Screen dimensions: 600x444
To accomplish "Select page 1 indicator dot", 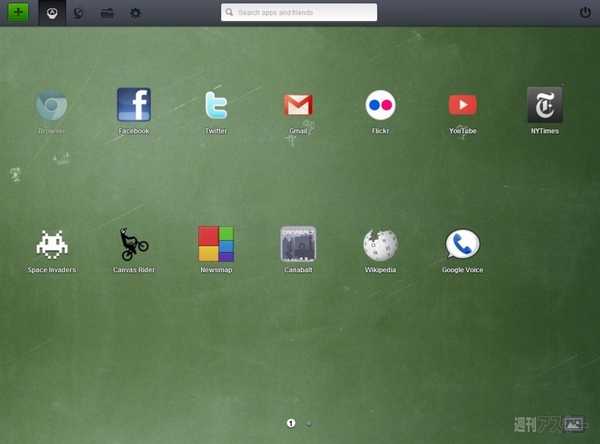I will (291, 423).
